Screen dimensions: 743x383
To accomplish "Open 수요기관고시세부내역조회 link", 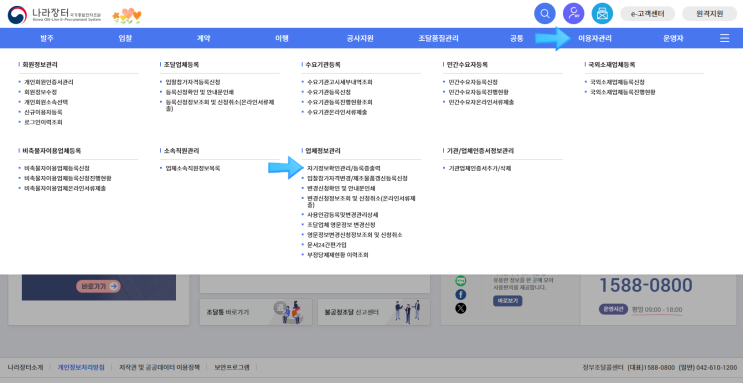I will tap(340, 82).
